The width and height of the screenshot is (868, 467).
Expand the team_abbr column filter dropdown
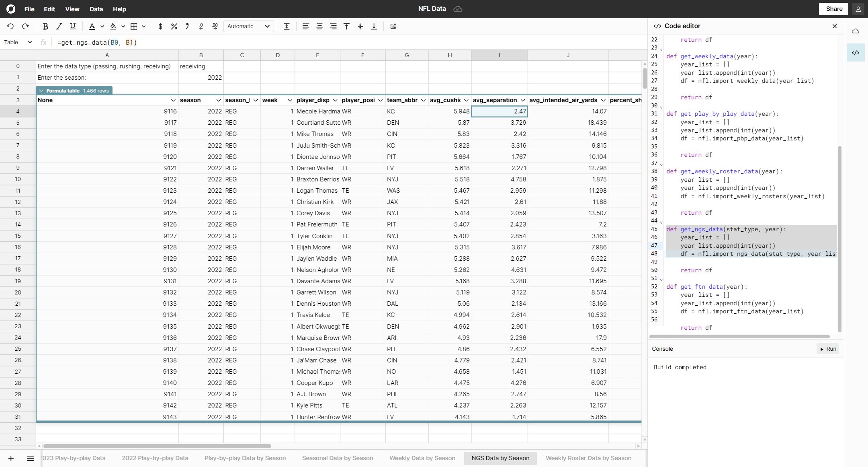point(422,100)
